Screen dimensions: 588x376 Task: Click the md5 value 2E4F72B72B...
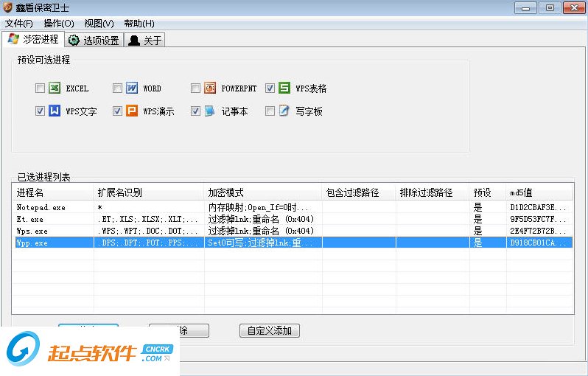coord(538,231)
